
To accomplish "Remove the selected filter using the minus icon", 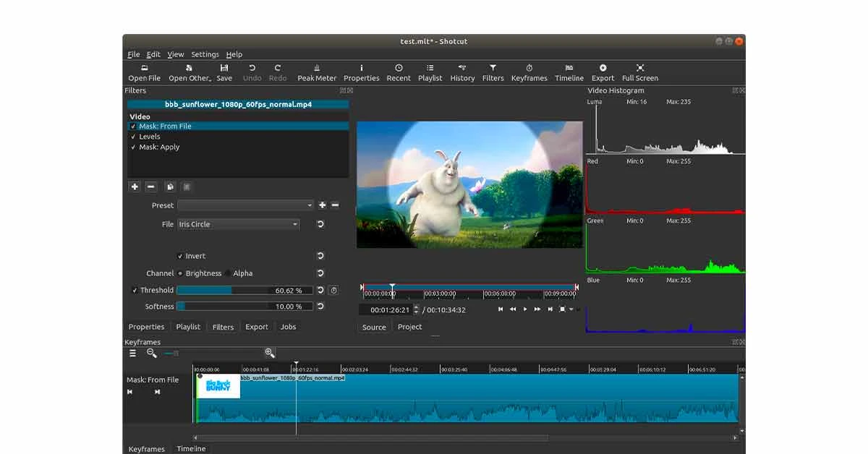I will coord(151,187).
